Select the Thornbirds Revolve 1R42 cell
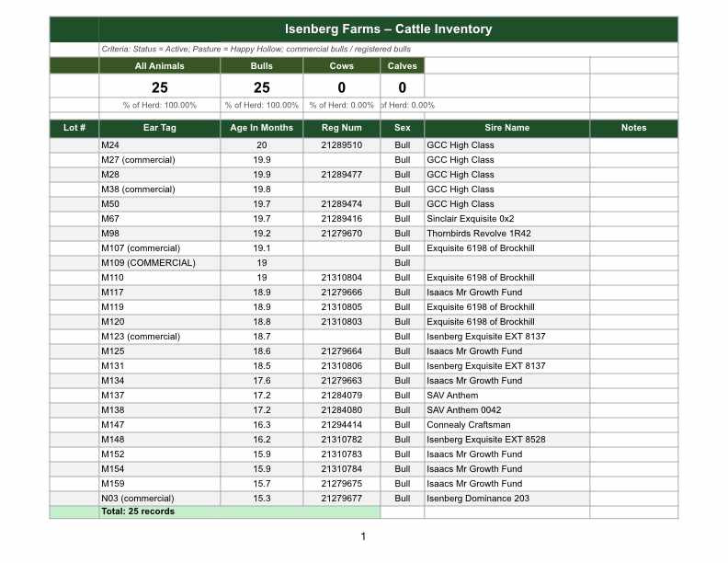Screen dimensions: 728x563 (x=478, y=234)
